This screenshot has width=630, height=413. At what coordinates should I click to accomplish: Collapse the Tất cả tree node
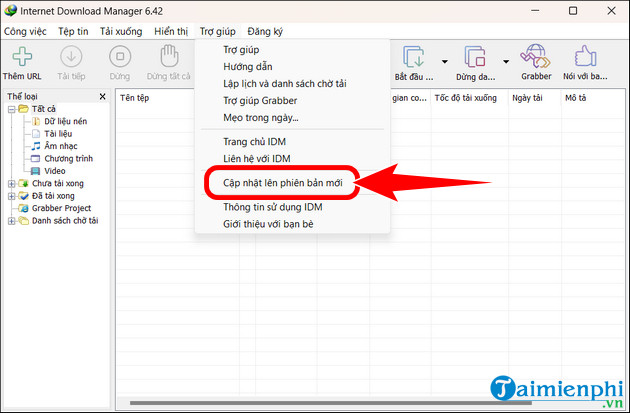point(12,109)
